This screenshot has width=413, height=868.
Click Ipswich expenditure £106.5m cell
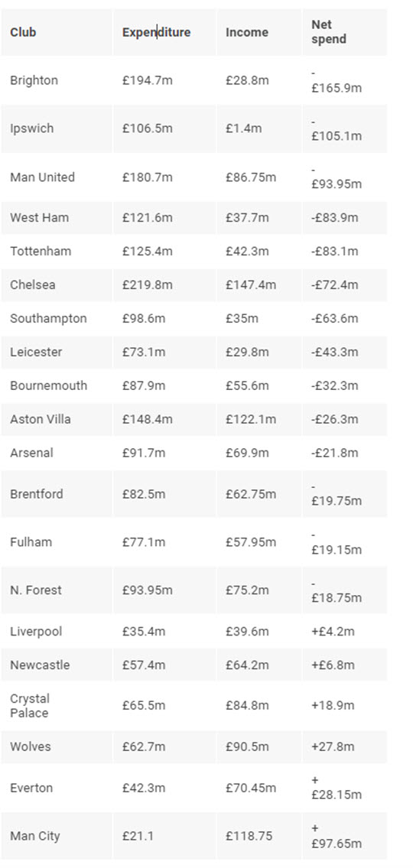pyautogui.click(x=148, y=128)
